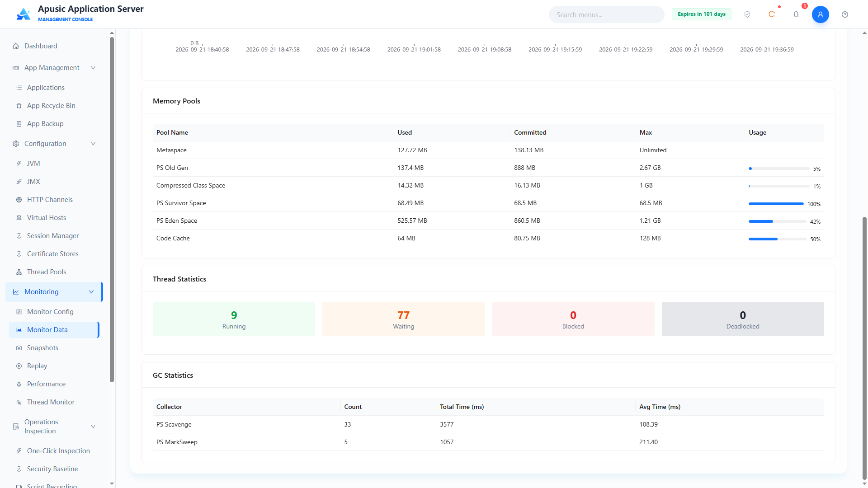This screenshot has width=868, height=488.
Task: Click the Deadlocked threads card
Action: [x=743, y=319]
